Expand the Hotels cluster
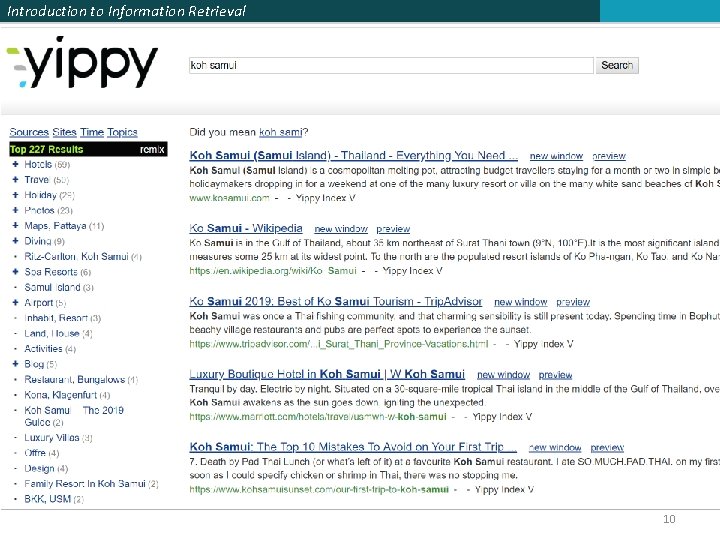720x540 pixels. (x=16, y=164)
